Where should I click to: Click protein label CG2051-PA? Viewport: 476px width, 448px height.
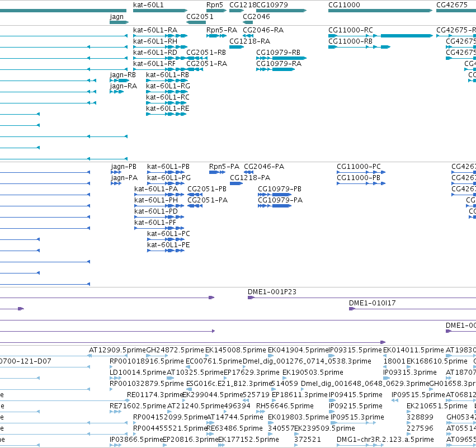[208, 200]
